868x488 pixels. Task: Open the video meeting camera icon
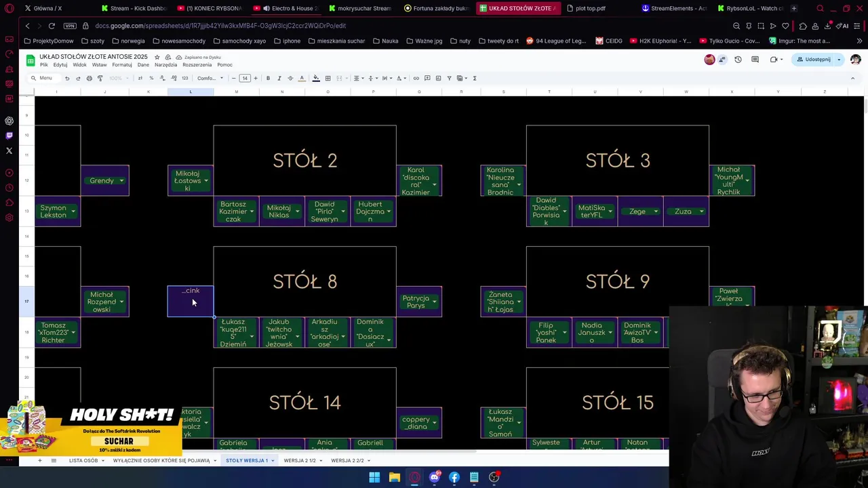coord(774,60)
